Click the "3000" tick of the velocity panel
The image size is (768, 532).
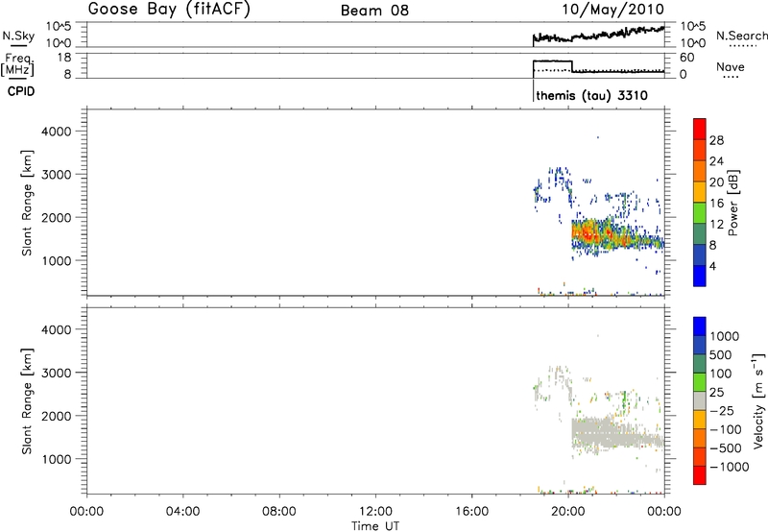pyautogui.click(x=57, y=373)
